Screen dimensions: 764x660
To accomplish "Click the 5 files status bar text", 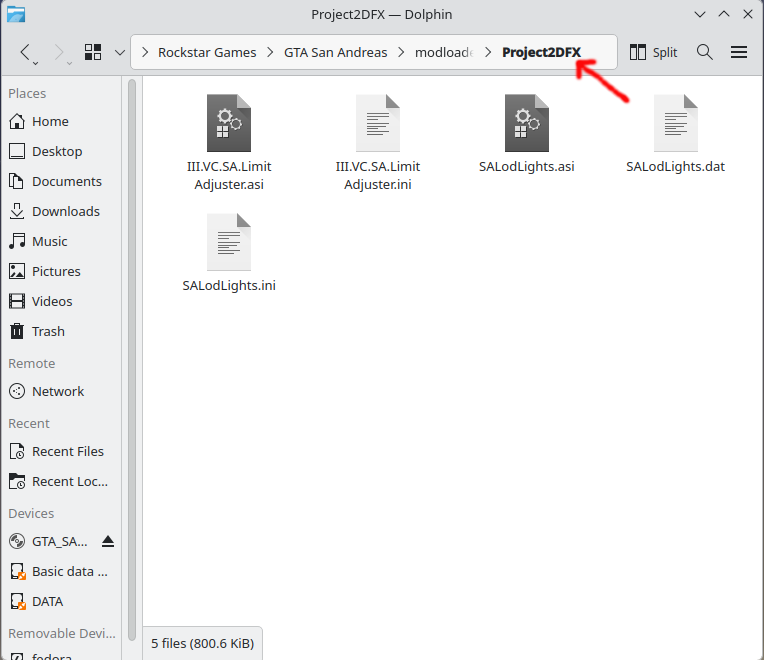I will point(202,644).
